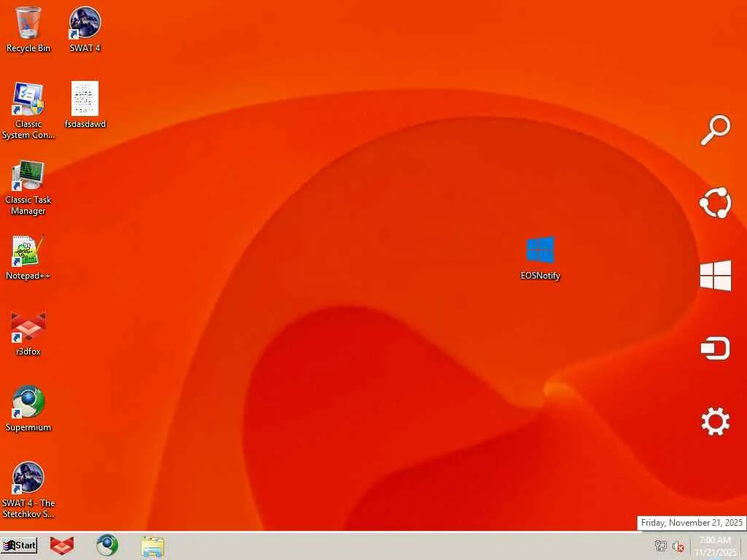Open Supermium from the taskbar
747x560 pixels.
107,545
